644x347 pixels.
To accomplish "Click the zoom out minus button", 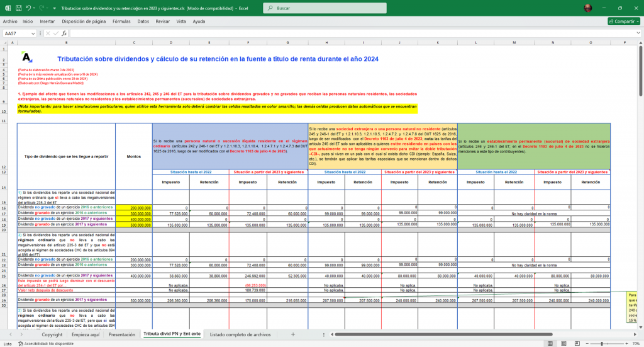I will pos(587,343).
